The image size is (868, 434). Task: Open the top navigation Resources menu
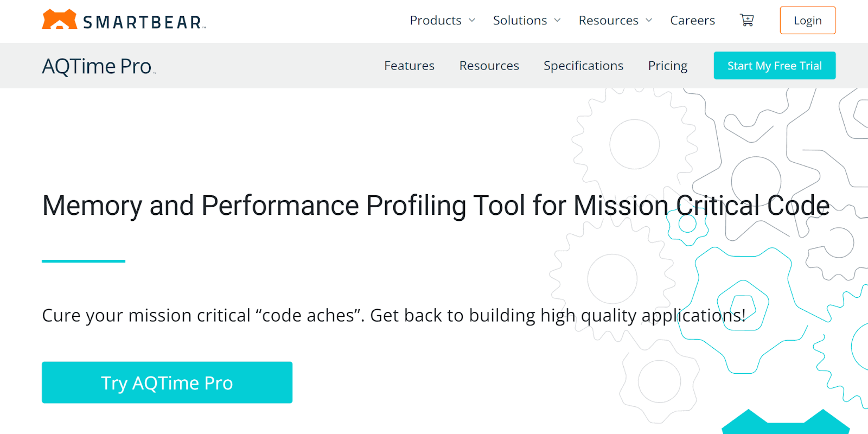tap(608, 21)
